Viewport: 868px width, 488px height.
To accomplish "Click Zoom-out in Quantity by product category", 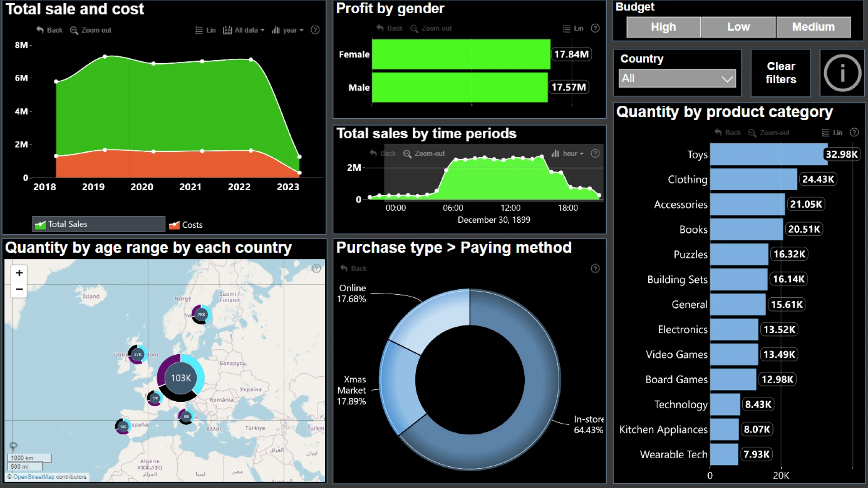I will point(769,133).
